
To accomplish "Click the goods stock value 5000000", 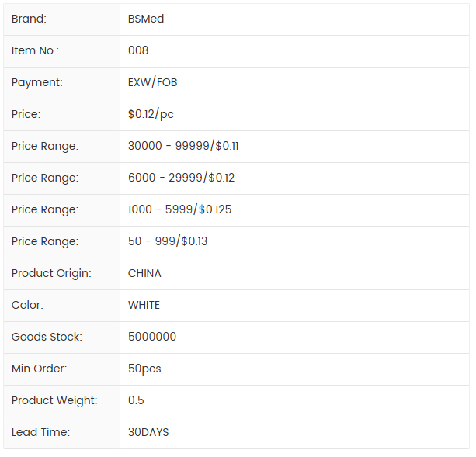I will tap(152, 337).
